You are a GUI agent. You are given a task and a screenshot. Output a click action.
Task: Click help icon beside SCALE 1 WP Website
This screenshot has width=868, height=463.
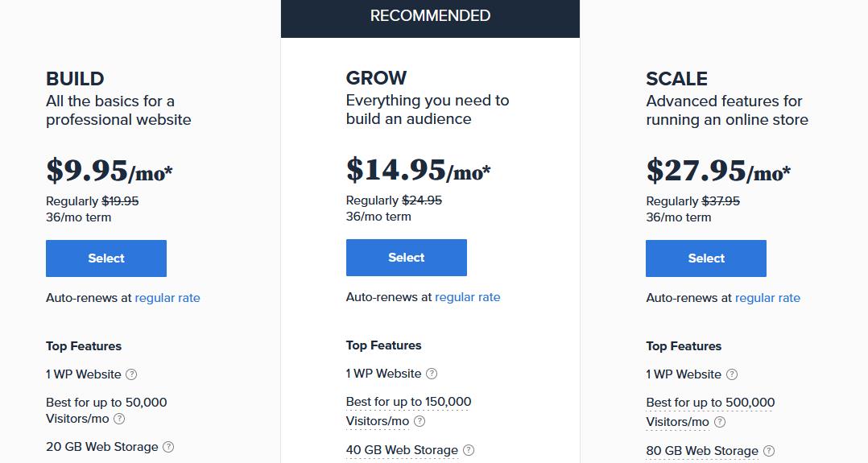(x=732, y=374)
